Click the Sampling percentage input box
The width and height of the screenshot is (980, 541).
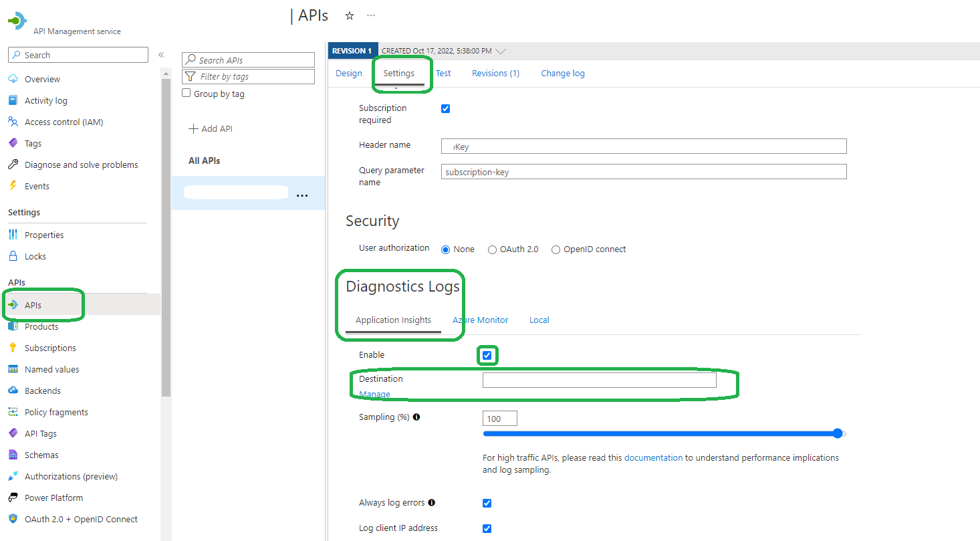[500, 419]
